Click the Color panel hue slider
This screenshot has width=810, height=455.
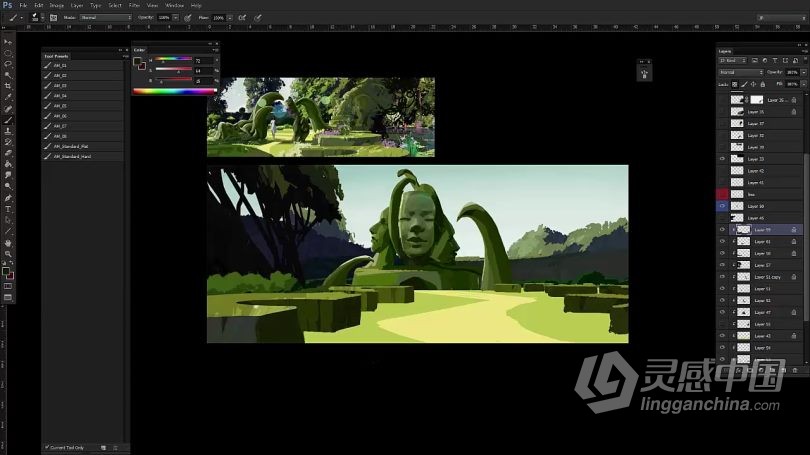click(x=174, y=59)
